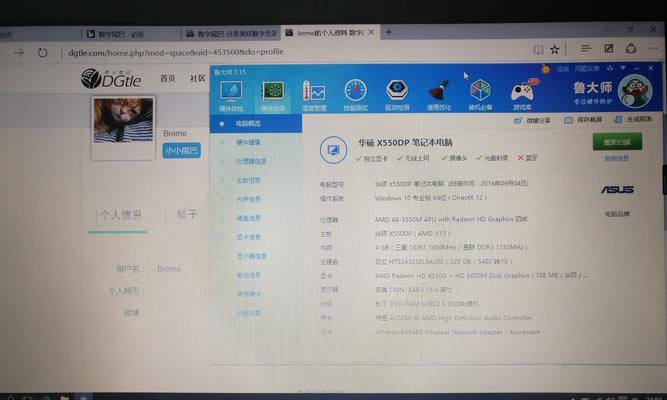Open Lu Dashi title bar dropdown arrow menu
Viewport: 667px width, 400px height.
coord(623,68)
